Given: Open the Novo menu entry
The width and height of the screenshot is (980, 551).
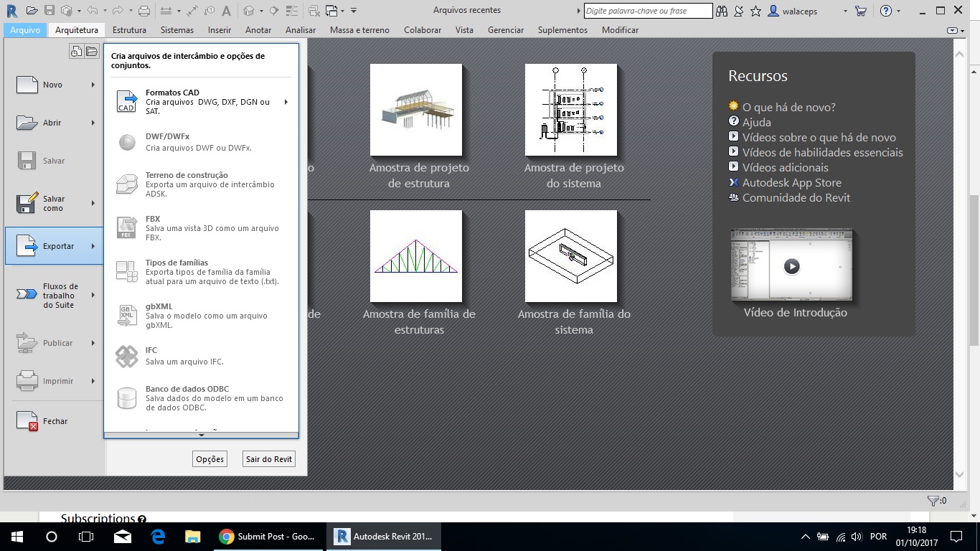Looking at the screenshot, I should coord(54,85).
